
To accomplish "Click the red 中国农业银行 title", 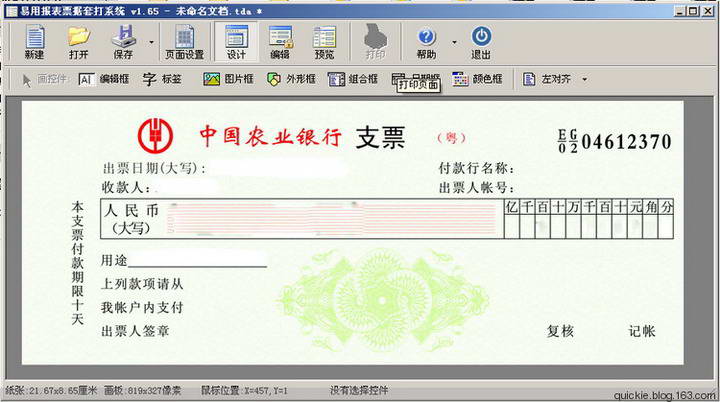I will [270, 136].
